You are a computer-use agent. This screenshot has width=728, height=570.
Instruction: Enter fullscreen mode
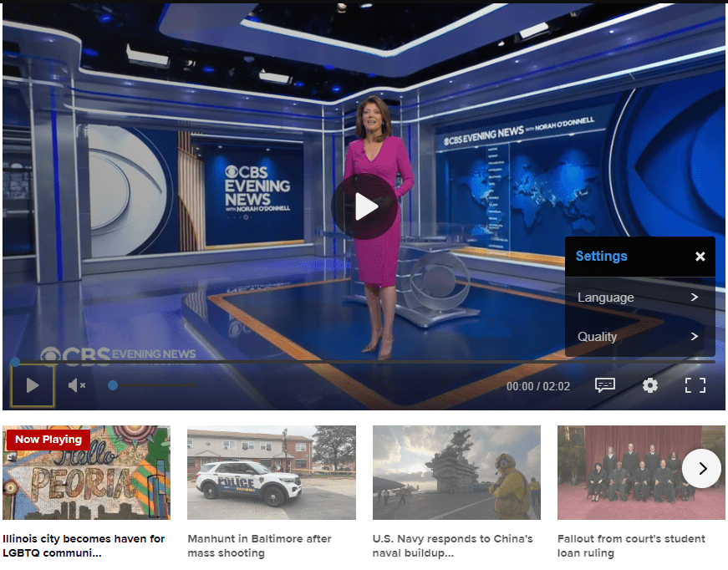tap(695, 385)
